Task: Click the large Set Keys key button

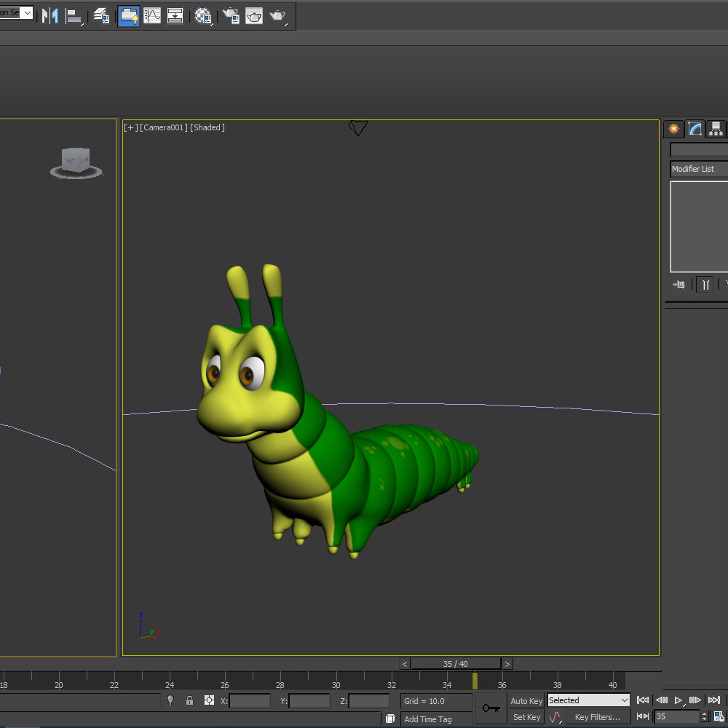Action: (x=491, y=708)
